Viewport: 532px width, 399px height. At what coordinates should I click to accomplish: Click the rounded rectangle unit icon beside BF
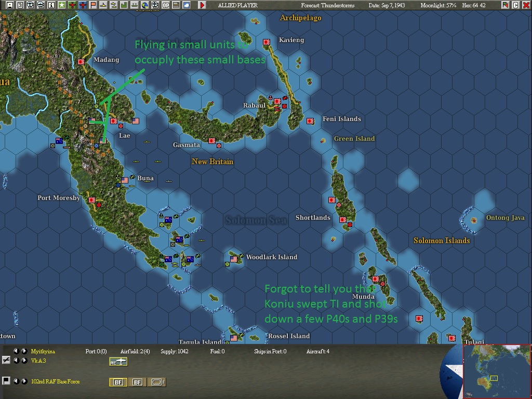pyautogui.click(x=157, y=382)
